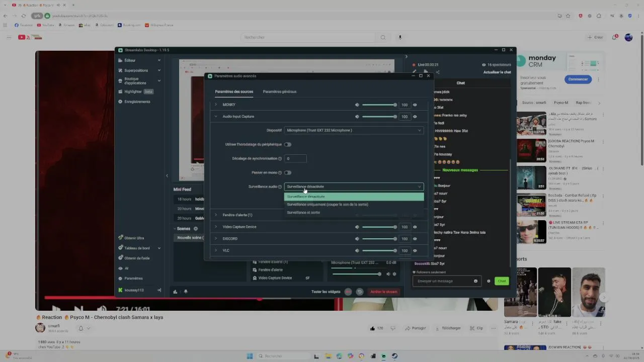Choose Surveillance désactivée option

coord(354,197)
